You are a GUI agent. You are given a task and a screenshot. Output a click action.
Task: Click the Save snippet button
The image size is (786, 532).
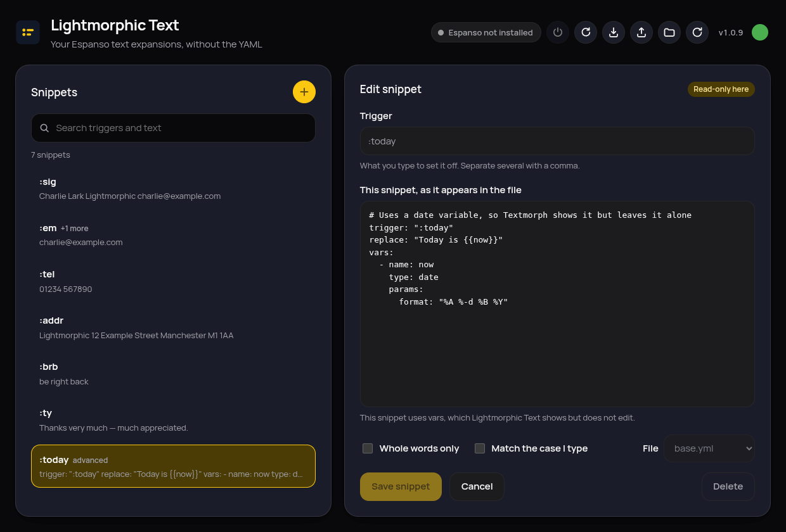tap(401, 486)
